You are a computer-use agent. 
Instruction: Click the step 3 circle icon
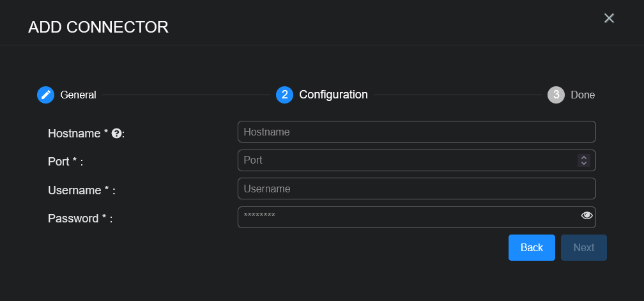tap(556, 95)
